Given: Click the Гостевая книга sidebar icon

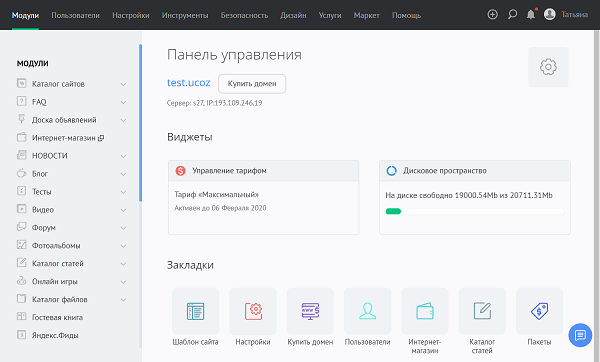Looking at the screenshot, I should click(x=22, y=316).
